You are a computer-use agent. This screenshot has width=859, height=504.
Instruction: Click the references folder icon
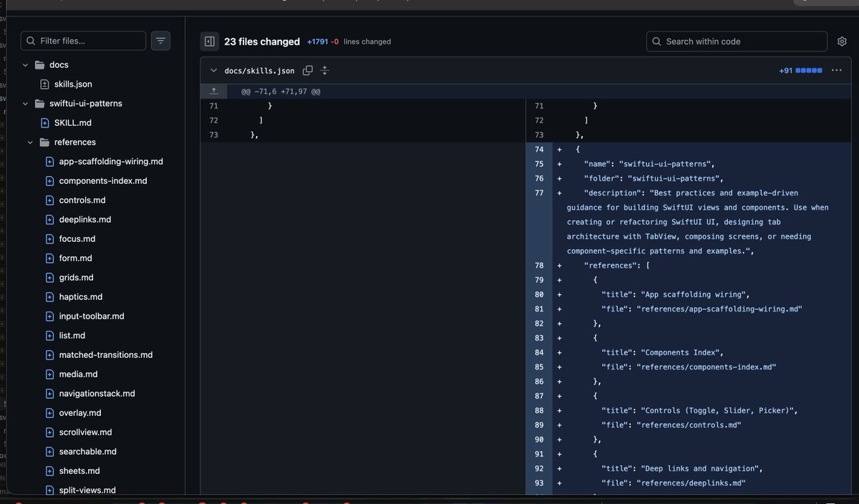click(x=45, y=142)
